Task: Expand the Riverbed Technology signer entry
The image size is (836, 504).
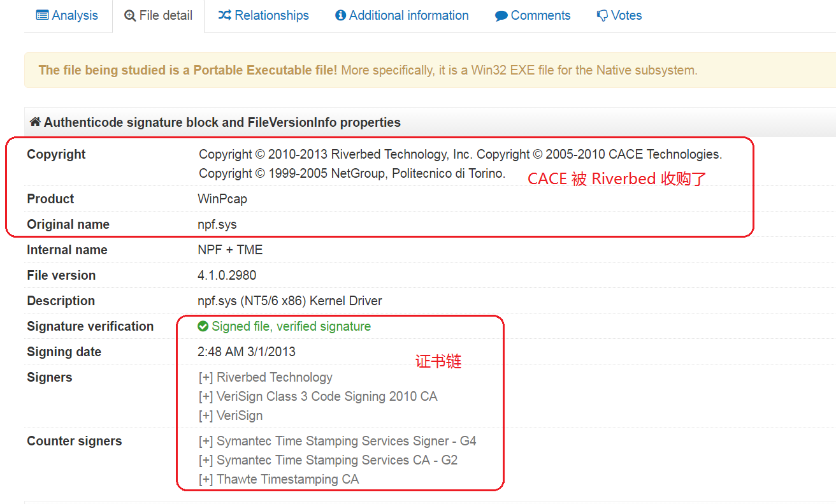Action: [205, 377]
